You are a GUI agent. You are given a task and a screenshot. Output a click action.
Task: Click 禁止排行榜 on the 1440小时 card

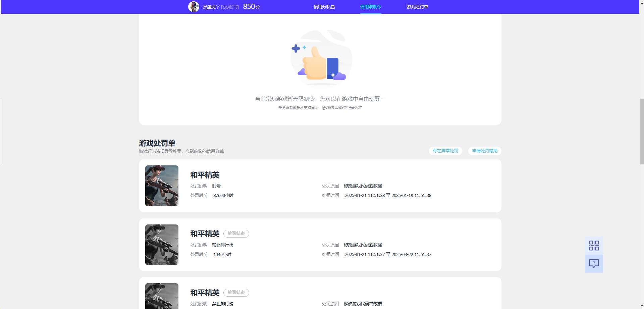223,245
